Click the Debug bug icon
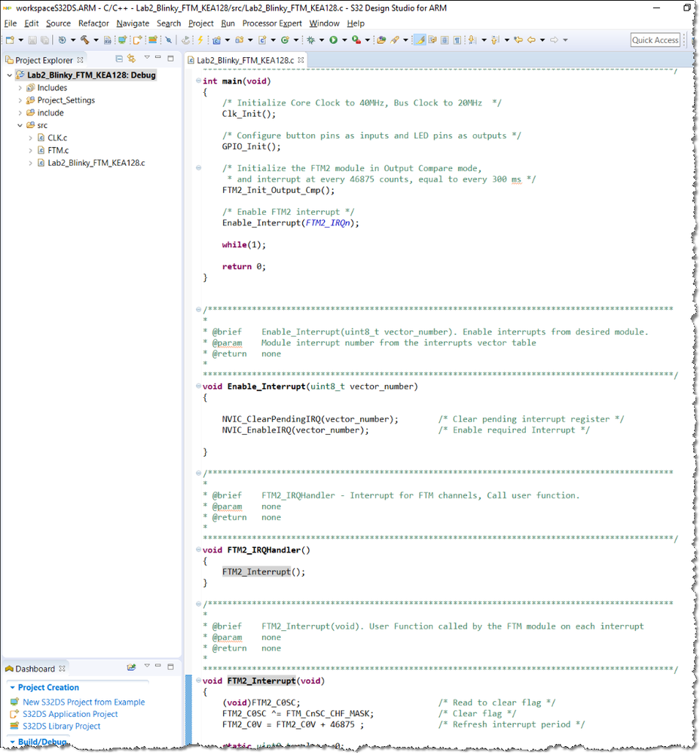Viewport: 700px width, 753px height. pos(310,40)
